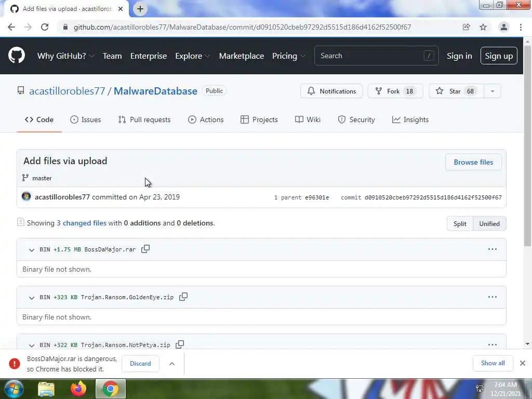This screenshot has height=399, width=532.
Task: Copy Trojan.Ransom.NotPetya.zip path icon
Action: (180, 344)
